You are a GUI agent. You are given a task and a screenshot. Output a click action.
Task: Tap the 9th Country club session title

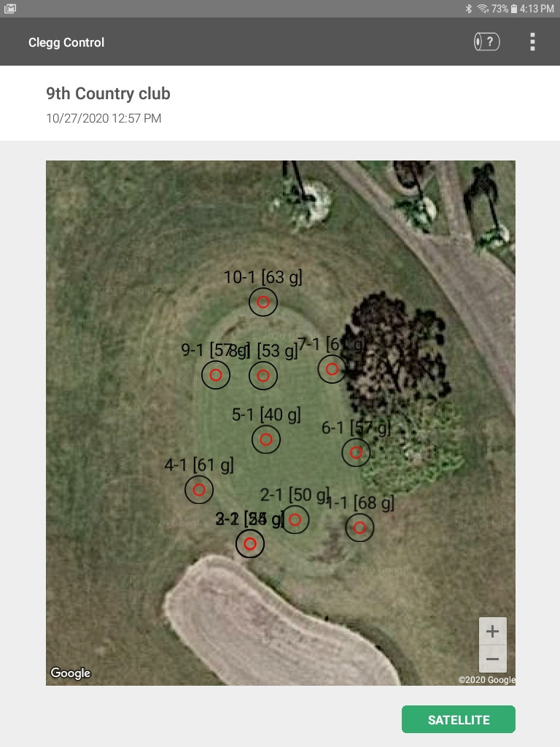pyautogui.click(x=108, y=93)
